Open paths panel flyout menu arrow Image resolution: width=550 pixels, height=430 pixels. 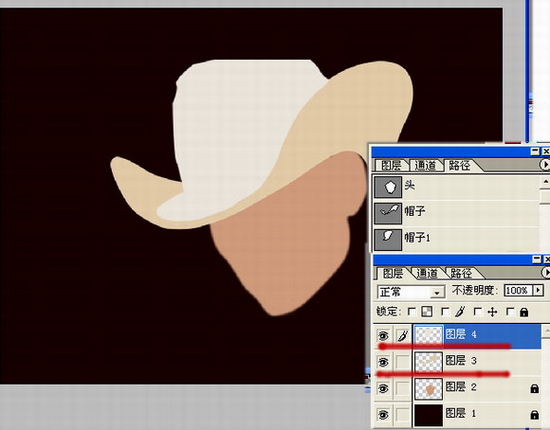(544, 164)
